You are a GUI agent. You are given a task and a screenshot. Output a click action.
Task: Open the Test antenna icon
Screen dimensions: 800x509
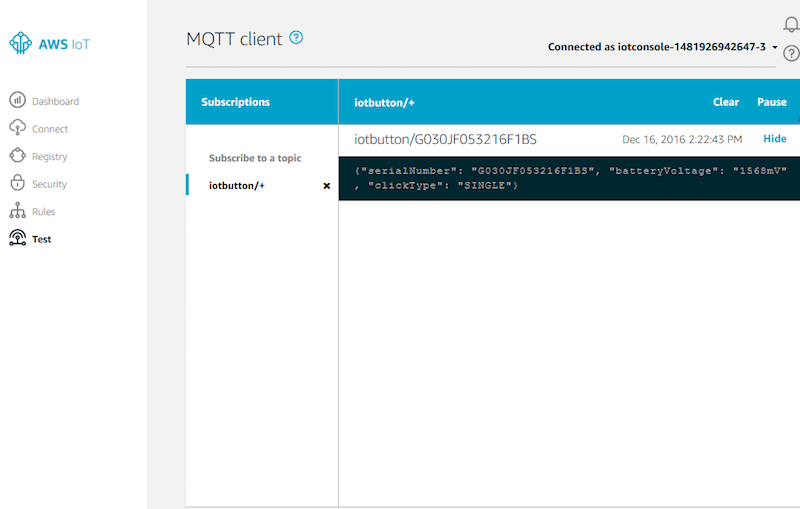pos(17,238)
